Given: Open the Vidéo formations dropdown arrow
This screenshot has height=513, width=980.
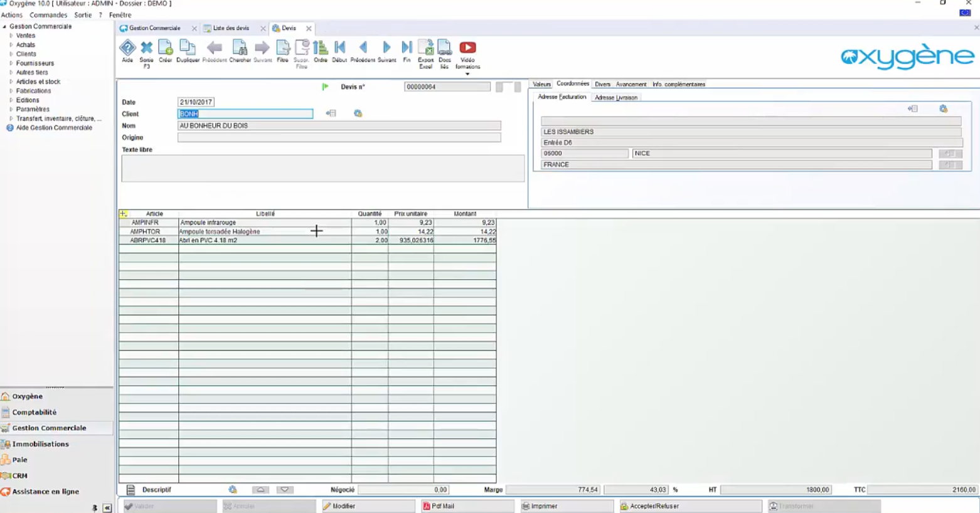Looking at the screenshot, I should [467, 75].
